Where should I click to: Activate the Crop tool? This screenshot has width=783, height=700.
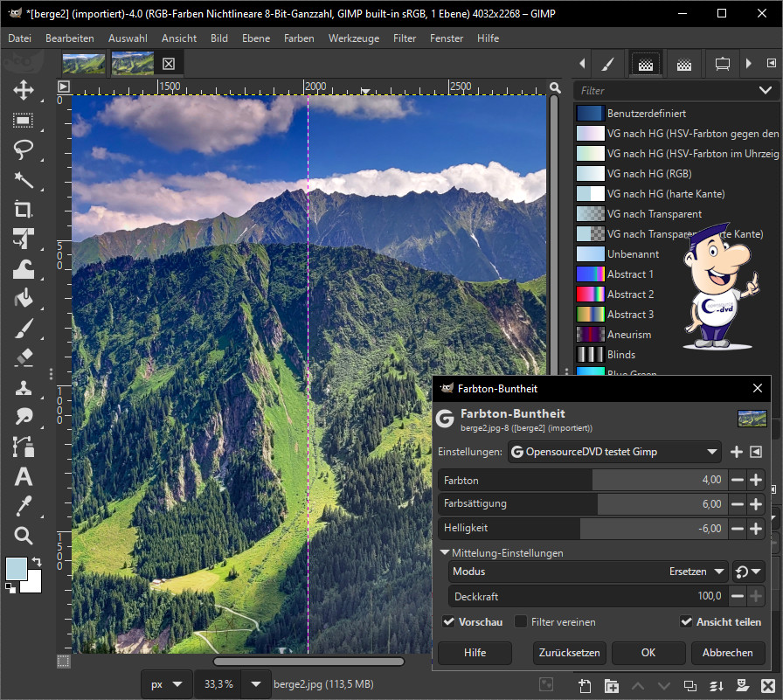(24, 209)
